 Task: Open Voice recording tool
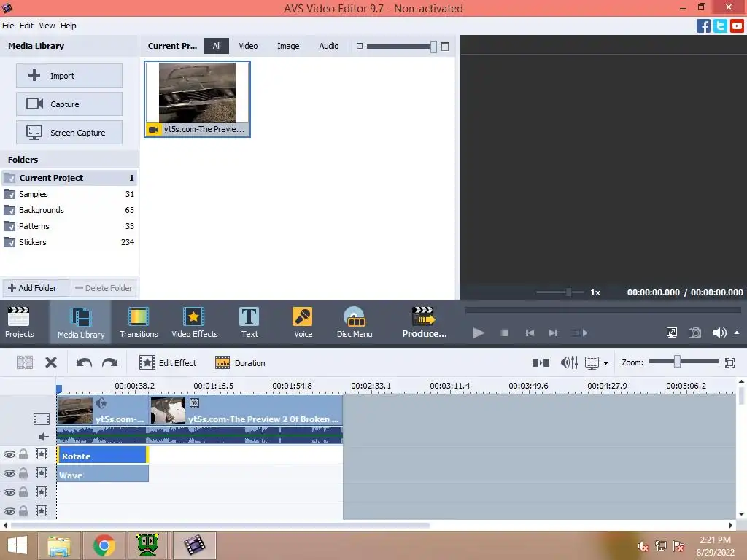pos(303,322)
